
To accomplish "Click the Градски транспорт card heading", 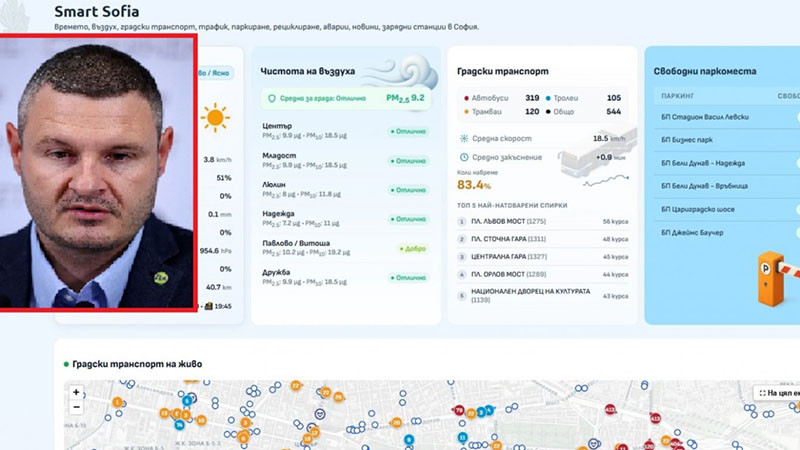I will [503, 71].
